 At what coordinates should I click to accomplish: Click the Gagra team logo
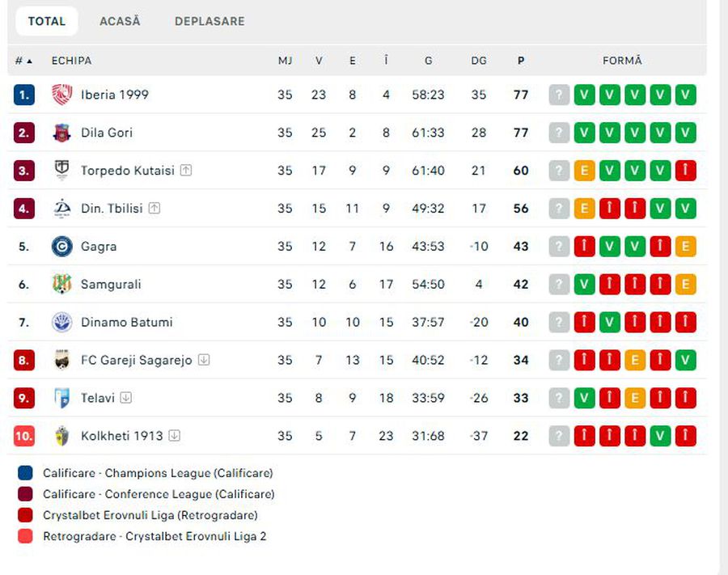pyautogui.click(x=62, y=247)
